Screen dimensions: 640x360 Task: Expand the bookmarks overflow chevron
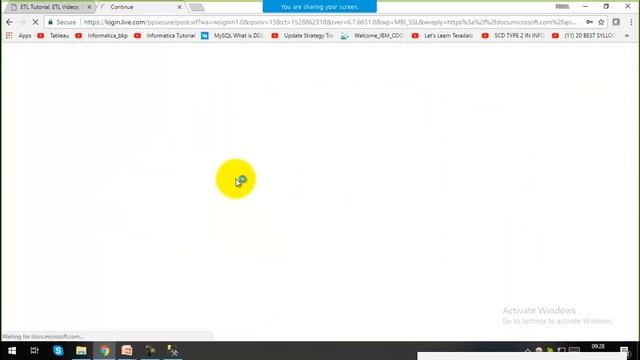tap(627, 36)
